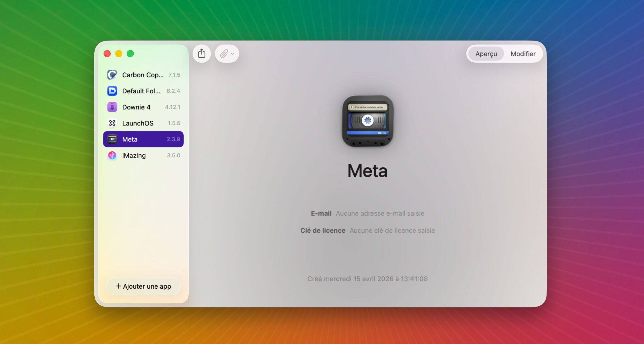
Task: Click the large Meta app icon
Action: (x=368, y=121)
